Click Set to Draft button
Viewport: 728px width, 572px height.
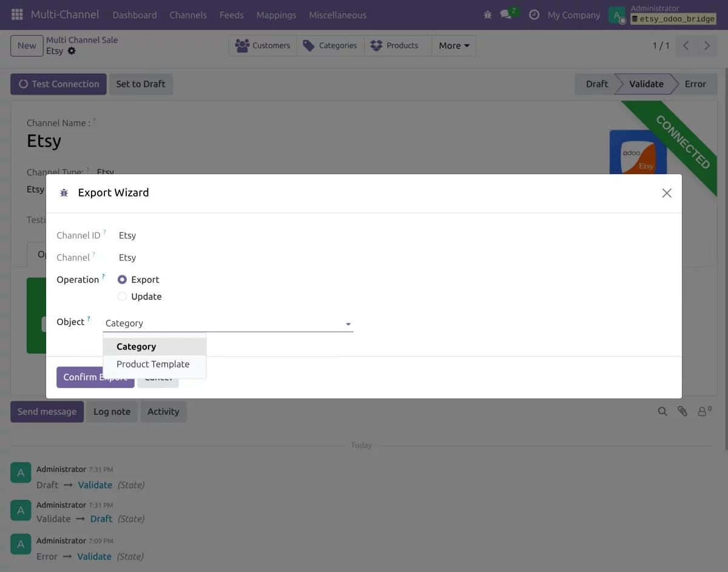pyautogui.click(x=141, y=84)
